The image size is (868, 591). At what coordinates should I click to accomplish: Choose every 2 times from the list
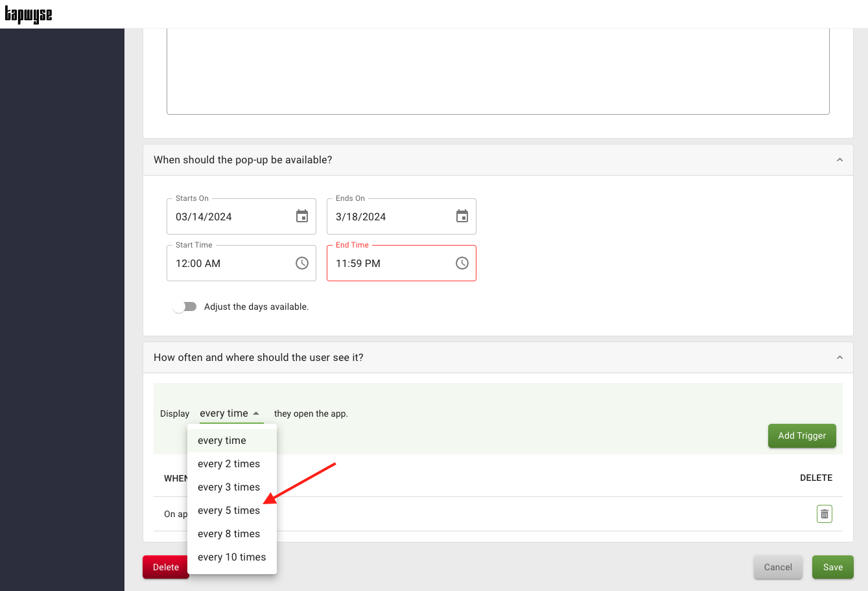point(229,464)
